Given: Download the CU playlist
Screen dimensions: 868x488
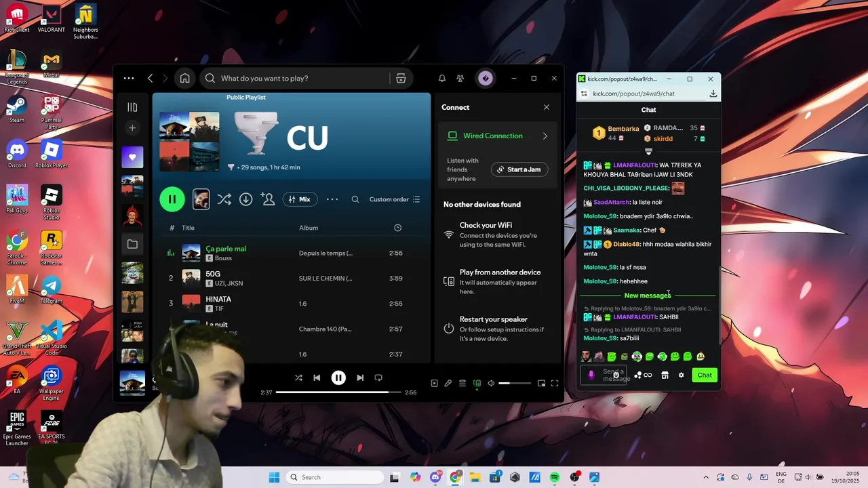Looking at the screenshot, I should 246,199.
